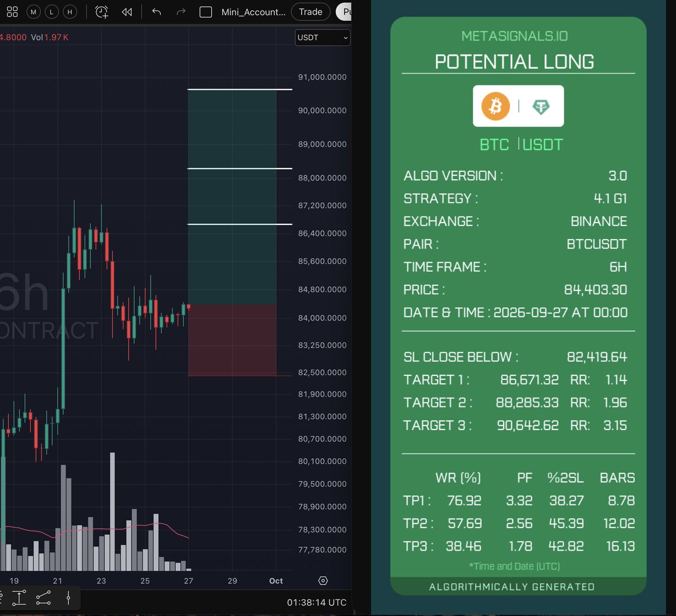Click the BARS column header
This screenshot has width=676, height=616.
click(617, 478)
